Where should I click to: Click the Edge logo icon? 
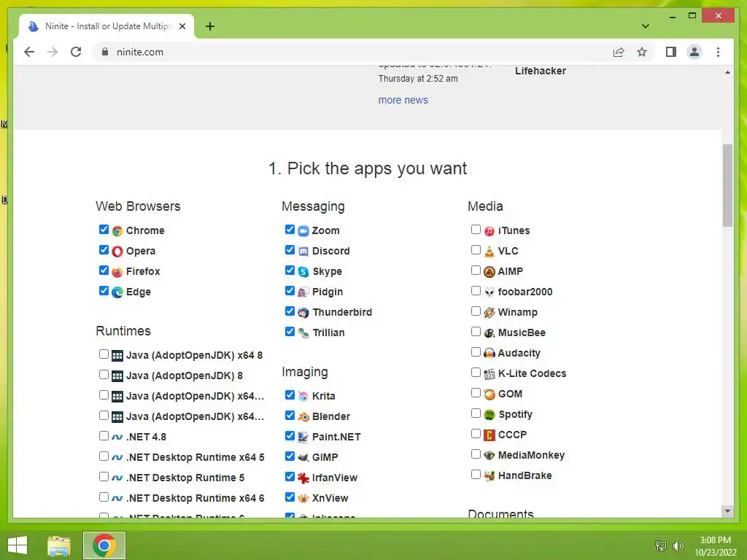coord(117,292)
